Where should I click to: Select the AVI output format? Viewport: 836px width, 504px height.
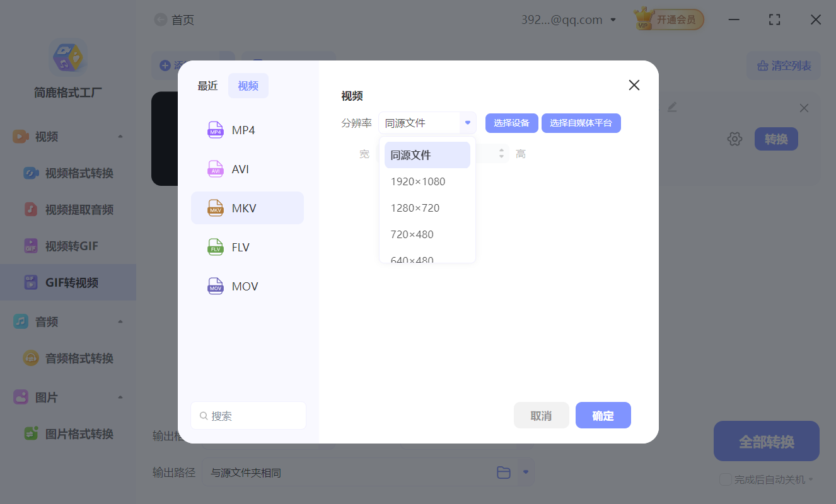248,169
